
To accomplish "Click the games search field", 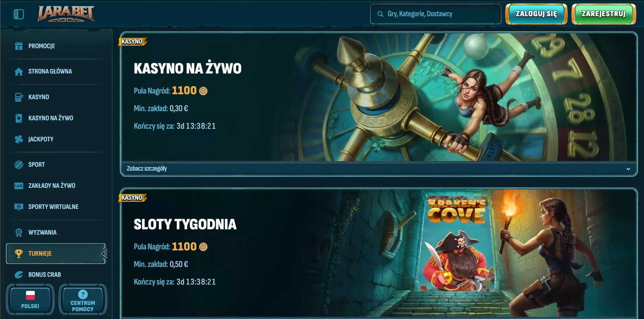I will [436, 14].
